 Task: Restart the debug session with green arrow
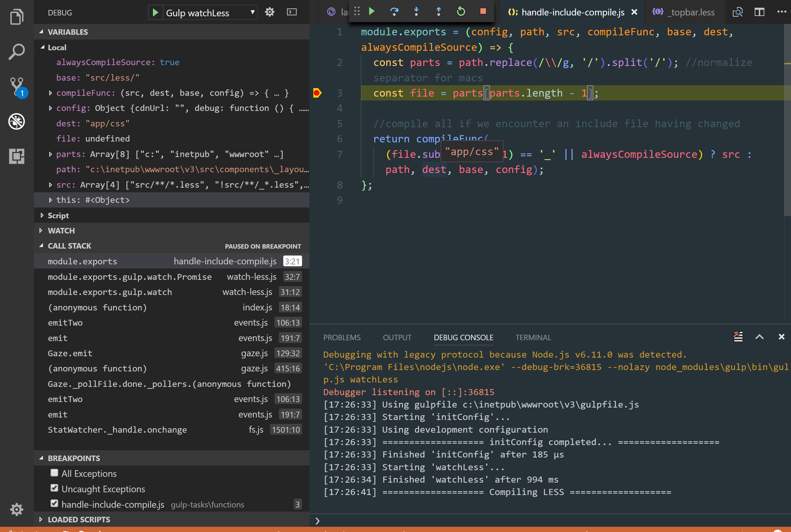(461, 12)
